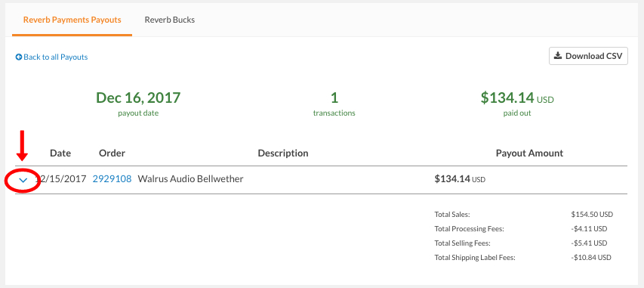The image size is (644, 288).
Task: Switch to Reverb Bucks tab
Action: tap(170, 20)
